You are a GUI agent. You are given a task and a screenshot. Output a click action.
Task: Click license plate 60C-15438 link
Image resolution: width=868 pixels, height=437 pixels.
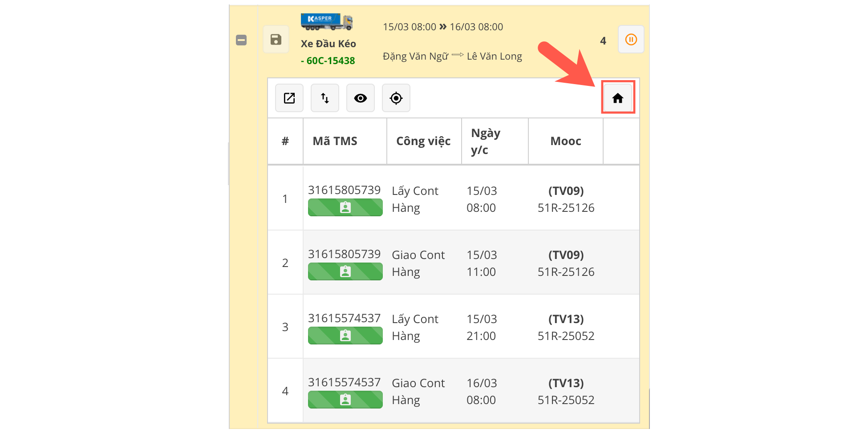click(x=330, y=61)
